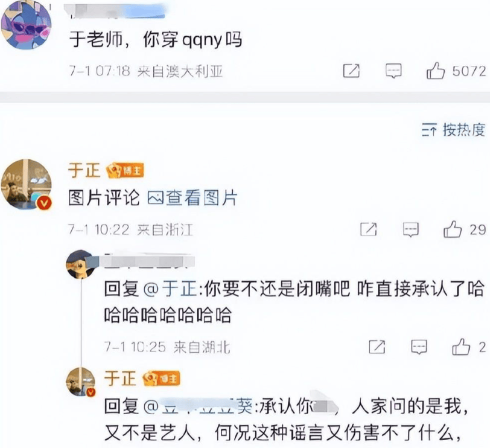This screenshot has width=490, height=448.
Task: View 于正's small avatar in bottom reply
Action: coord(81,382)
